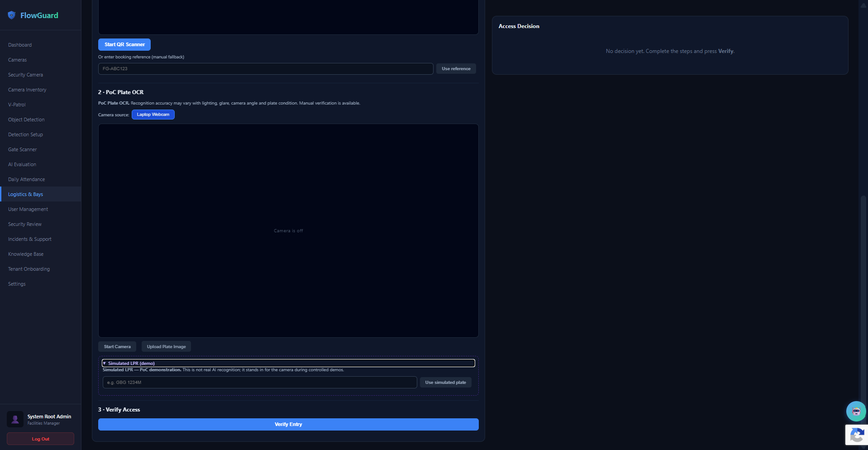The height and width of the screenshot is (450, 868).
Task: Open the Knowledge Base
Action: [26, 254]
